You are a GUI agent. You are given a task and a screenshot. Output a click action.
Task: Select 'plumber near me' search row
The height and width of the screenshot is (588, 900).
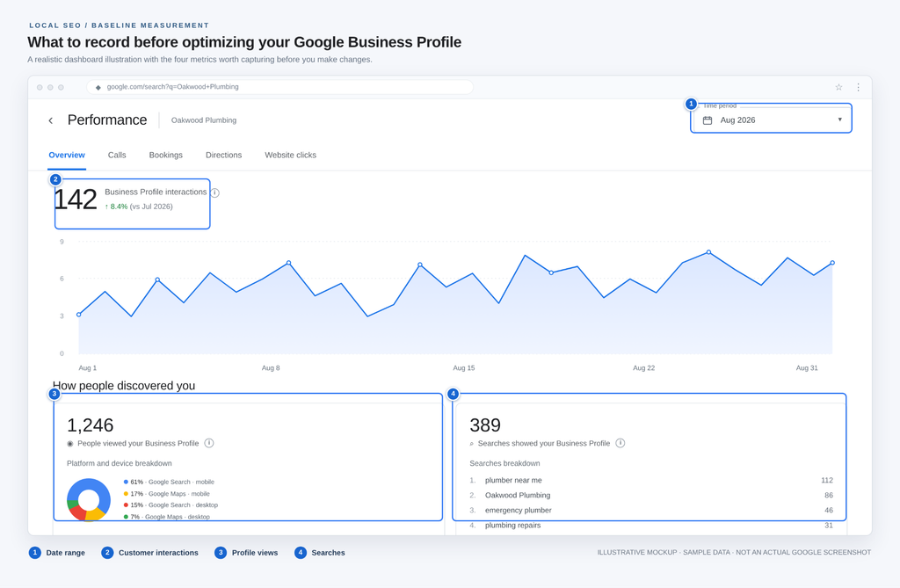pyautogui.click(x=651, y=480)
